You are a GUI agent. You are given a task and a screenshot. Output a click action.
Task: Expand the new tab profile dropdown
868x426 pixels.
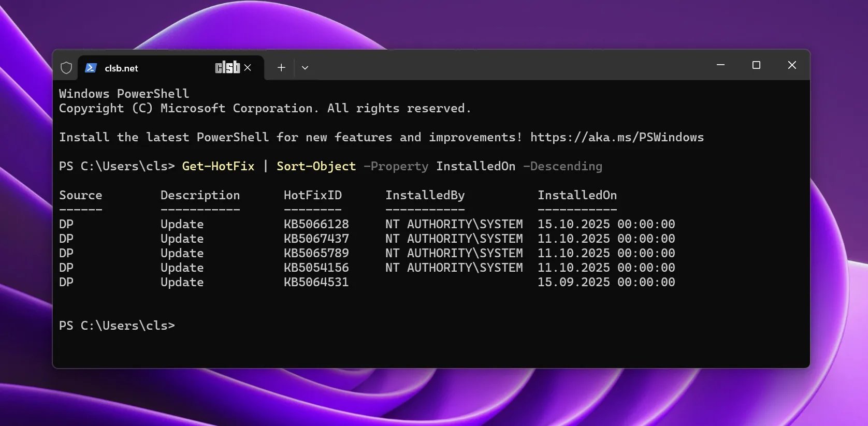[305, 68]
